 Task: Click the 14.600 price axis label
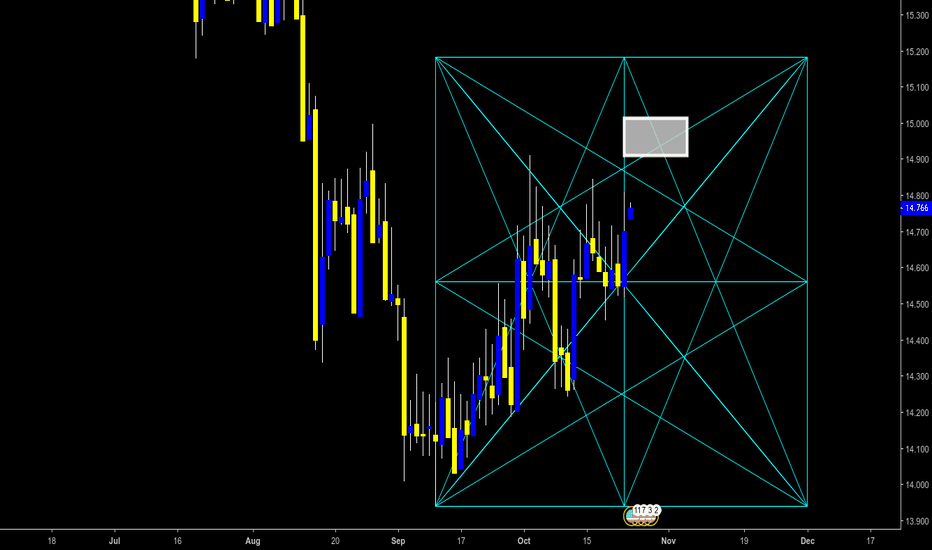917,268
